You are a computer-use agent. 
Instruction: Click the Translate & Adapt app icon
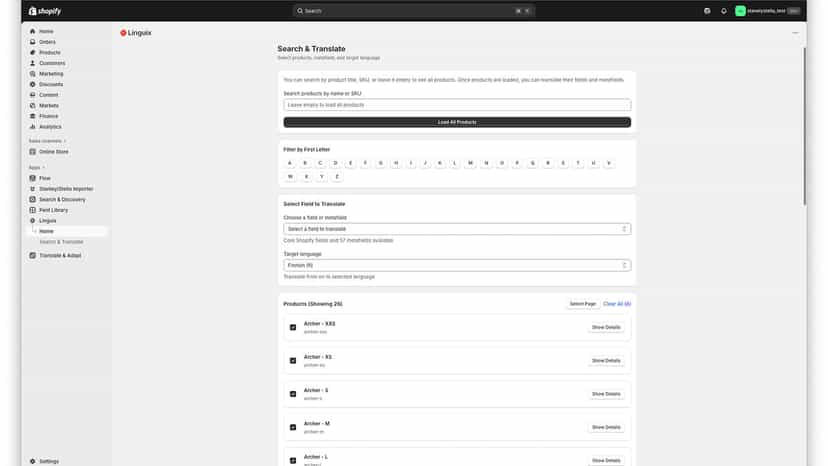[x=33, y=255]
